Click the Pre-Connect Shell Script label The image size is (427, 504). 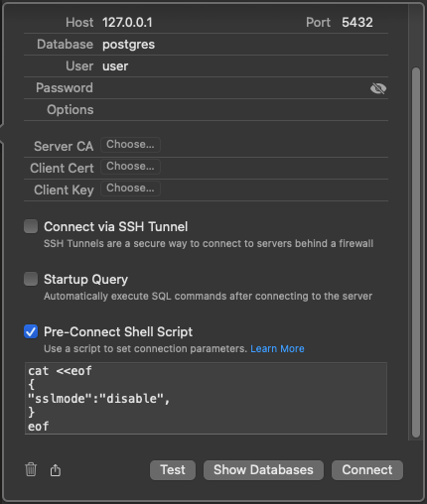pos(118,331)
